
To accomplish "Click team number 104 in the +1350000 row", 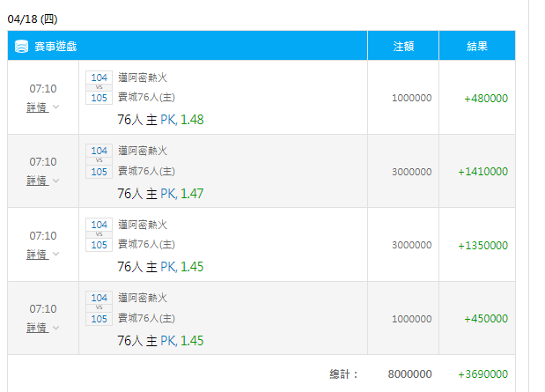I will (99, 225).
